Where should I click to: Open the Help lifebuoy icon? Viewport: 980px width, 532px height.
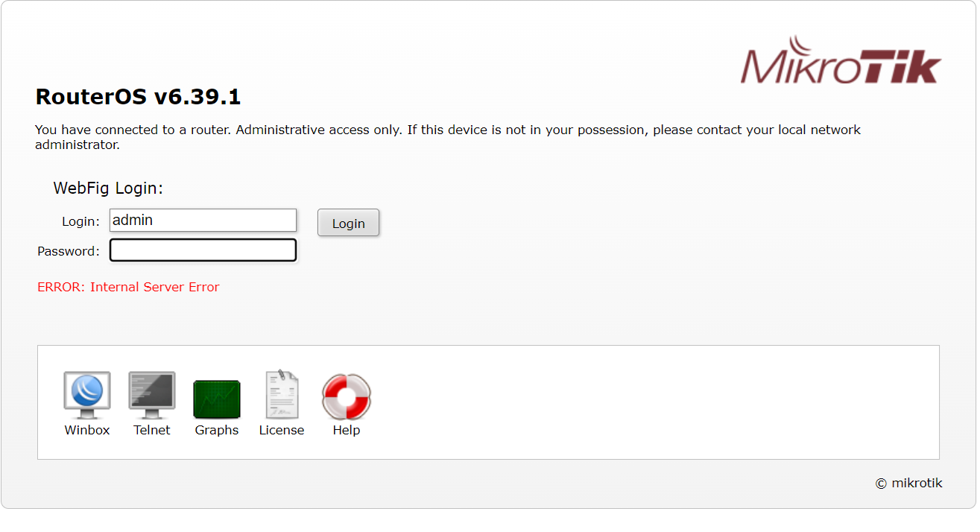347,397
